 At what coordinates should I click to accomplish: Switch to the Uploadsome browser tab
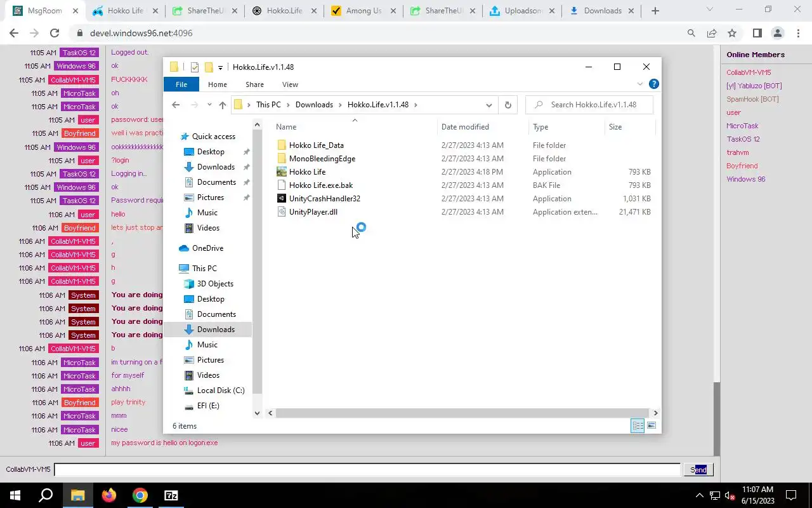point(523,11)
